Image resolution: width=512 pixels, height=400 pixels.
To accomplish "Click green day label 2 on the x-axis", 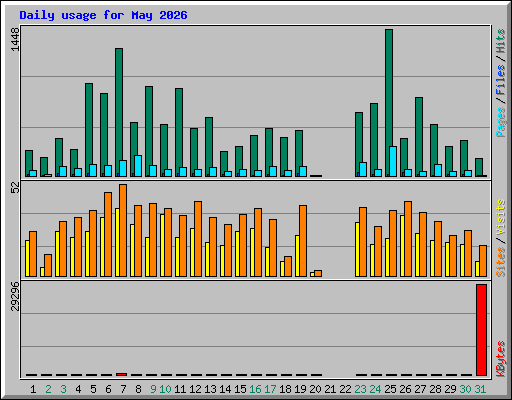I will [48, 389].
